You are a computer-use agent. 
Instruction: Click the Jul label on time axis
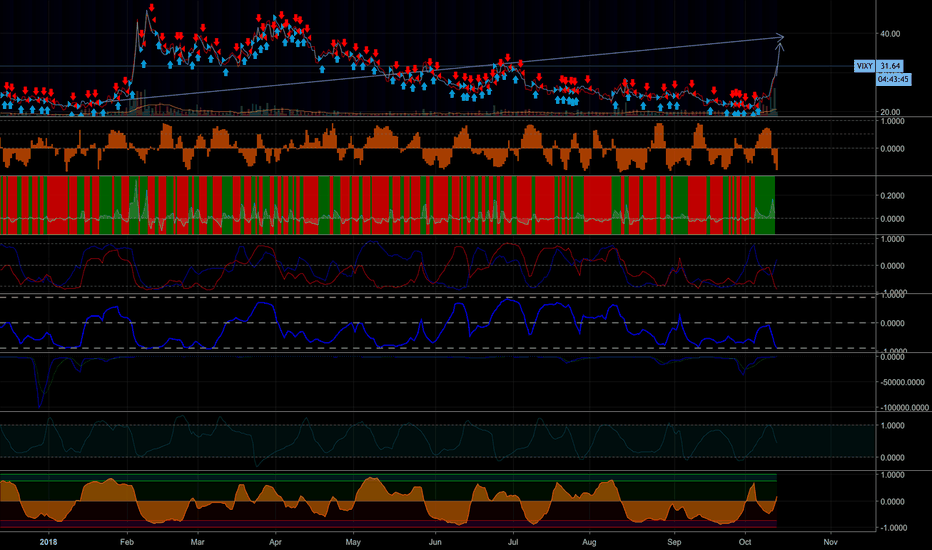pyautogui.click(x=513, y=542)
